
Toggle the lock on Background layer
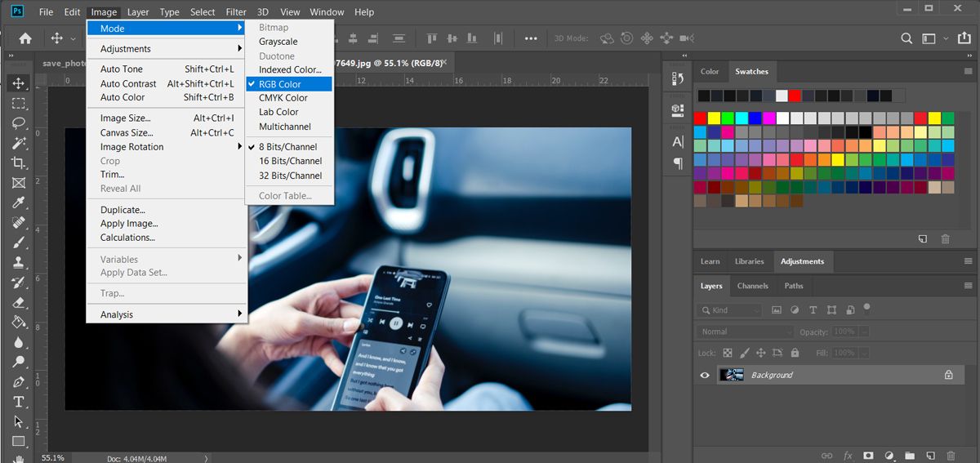click(x=948, y=375)
